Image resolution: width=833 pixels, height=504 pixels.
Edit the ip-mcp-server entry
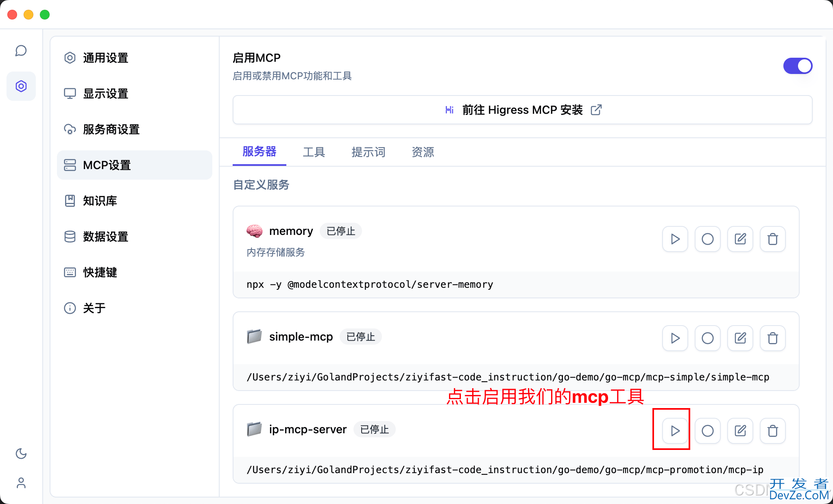(740, 431)
